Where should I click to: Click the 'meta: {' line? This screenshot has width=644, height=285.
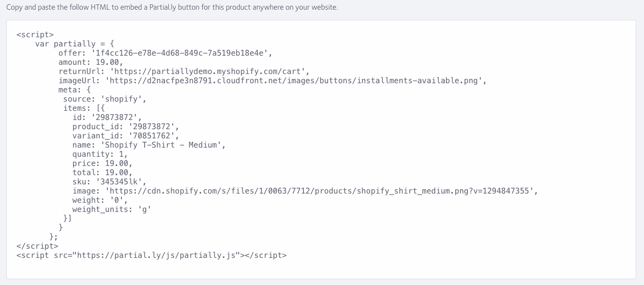coord(75,90)
